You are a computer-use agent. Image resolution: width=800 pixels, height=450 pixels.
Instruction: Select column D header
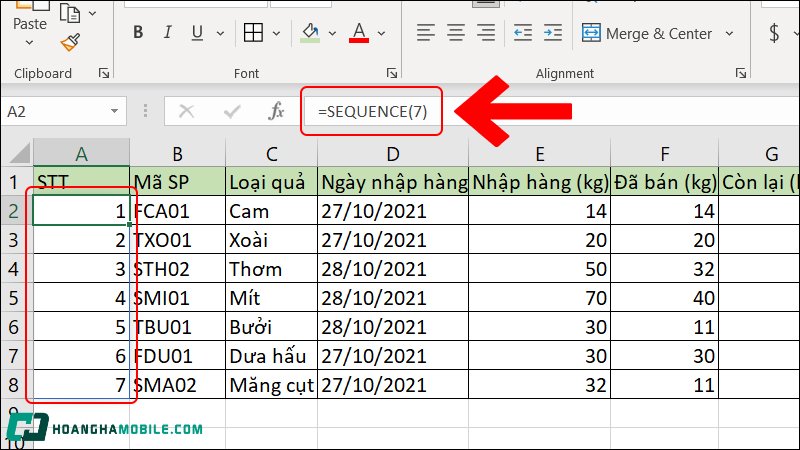(392, 153)
